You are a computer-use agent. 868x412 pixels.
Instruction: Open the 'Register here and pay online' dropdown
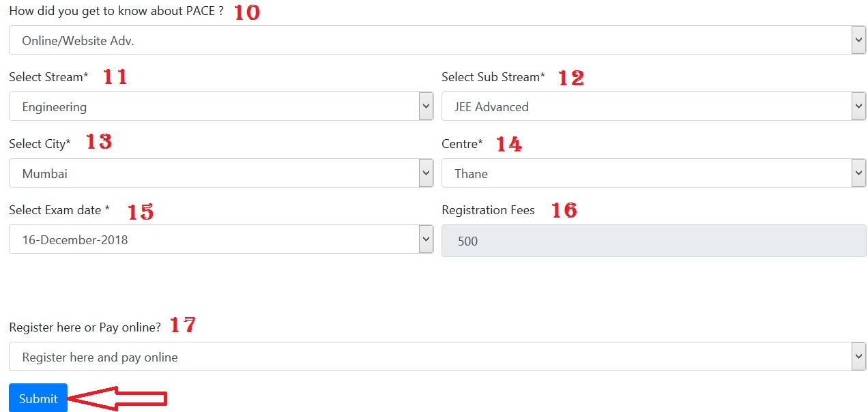(x=437, y=357)
